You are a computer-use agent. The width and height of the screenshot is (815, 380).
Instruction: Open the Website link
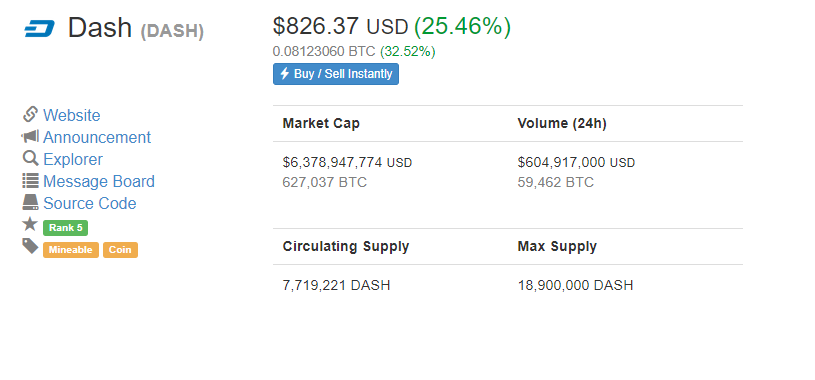tap(72, 115)
